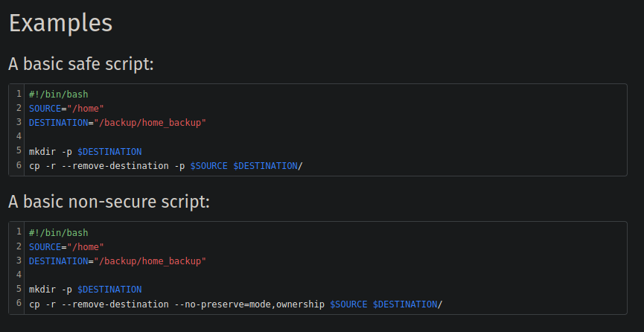The width and height of the screenshot is (644, 332).
Task: Click line number 6 in the safe script
Action: [x=19, y=165]
